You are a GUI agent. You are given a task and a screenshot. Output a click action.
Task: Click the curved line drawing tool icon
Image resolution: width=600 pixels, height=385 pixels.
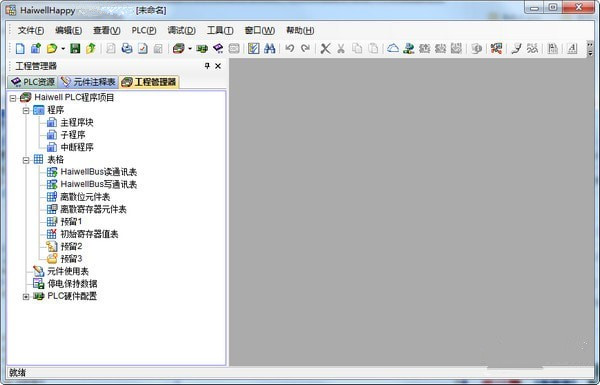tap(517, 49)
